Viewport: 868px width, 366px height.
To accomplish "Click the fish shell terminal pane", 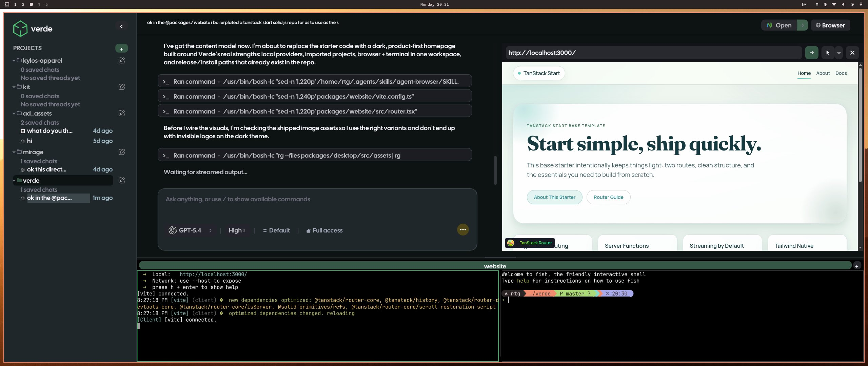I will pyautogui.click(x=682, y=316).
